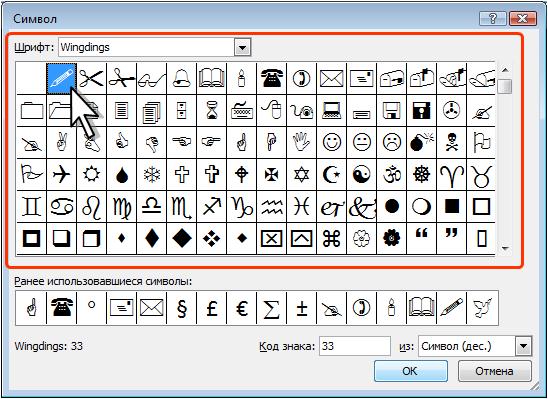Pick recently used candle symbol

(x=391, y=308)
